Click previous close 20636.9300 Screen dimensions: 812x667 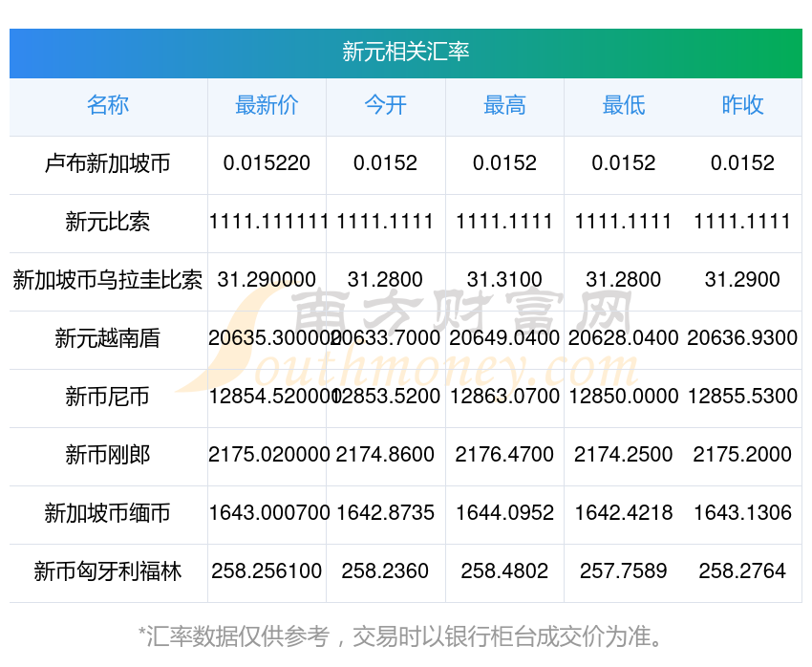click(x=742, y=338)
